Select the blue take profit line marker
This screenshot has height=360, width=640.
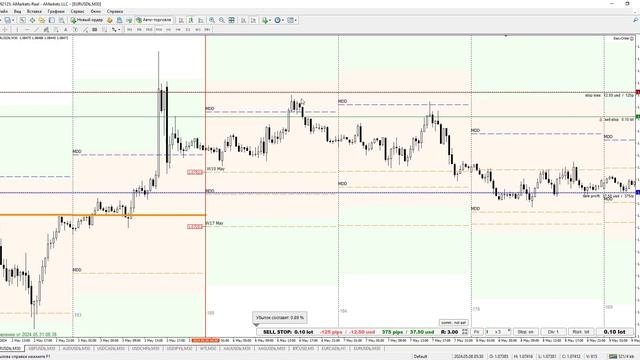tap(638, 193)
